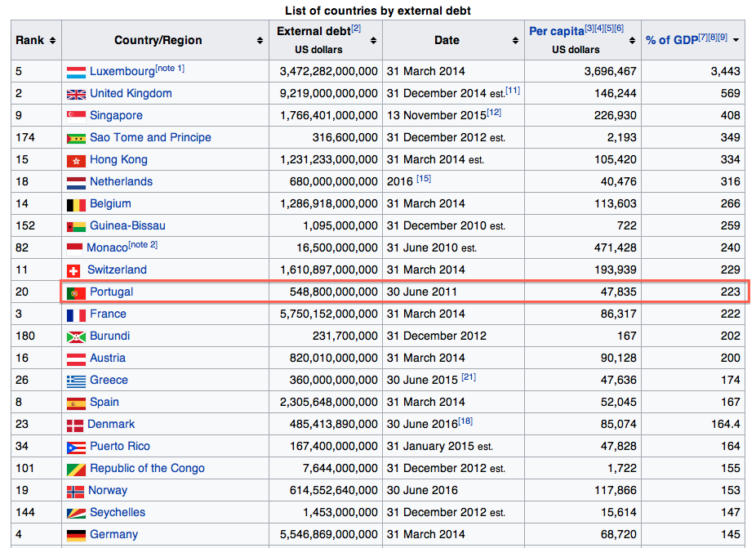Sort by External debt sort arrows
Viewport: 756px width, 548px height.
[372, 41]
